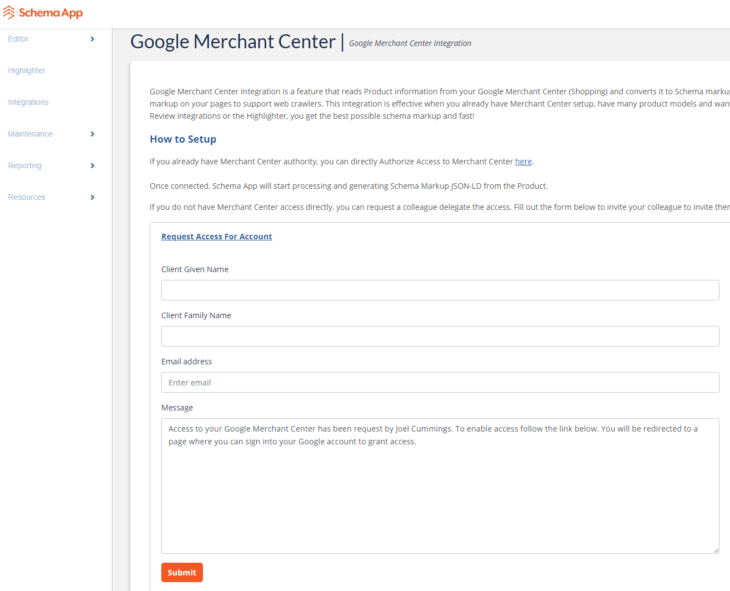This screenshot has height=591, width=730.
Task: Click the 'Client Given Name' label
Action: tap(195, 269)
